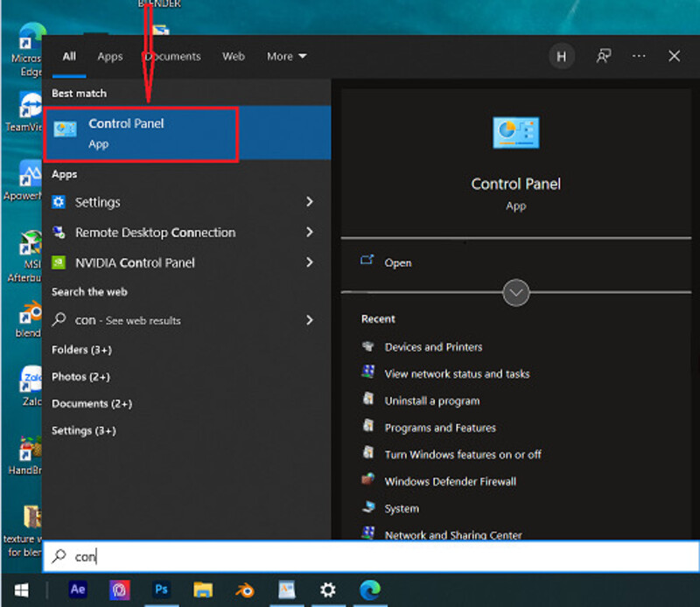Open Devices and Printers recent item
700x607 pixels.
[433, 346]
